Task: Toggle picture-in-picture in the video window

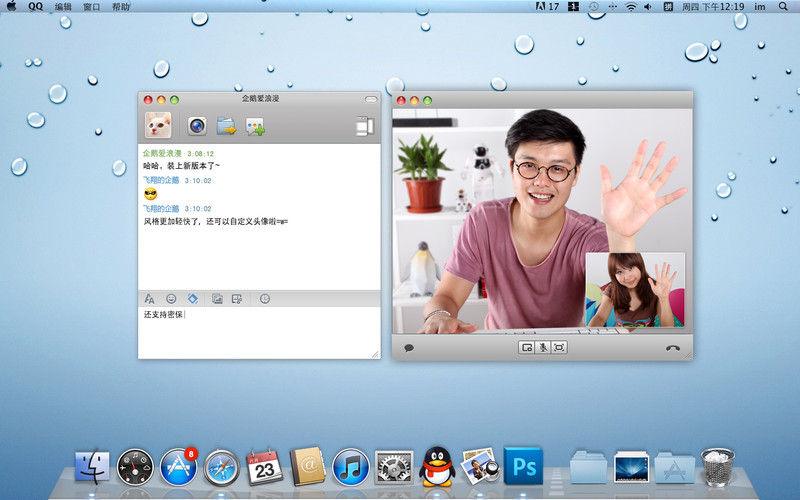Action: (527, 347)
